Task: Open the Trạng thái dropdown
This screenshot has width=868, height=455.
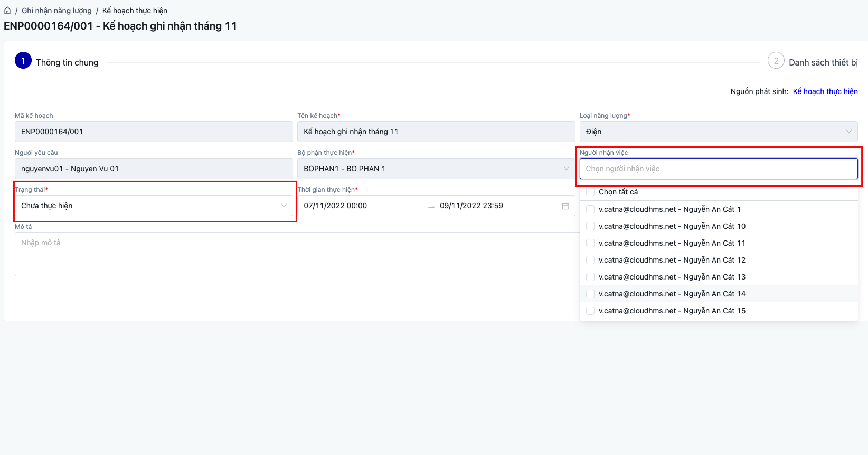Action: pyautogui.click(x=154, y=206)
